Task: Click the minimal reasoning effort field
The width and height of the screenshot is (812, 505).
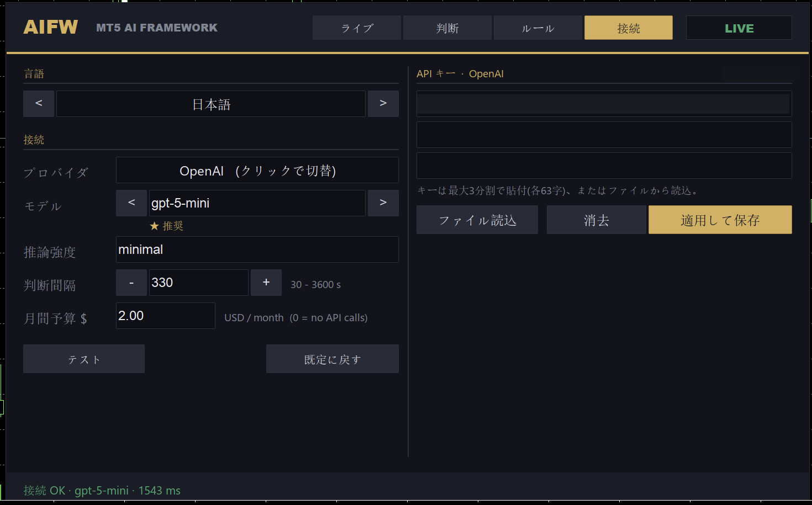Action: [x=257, y=249]
